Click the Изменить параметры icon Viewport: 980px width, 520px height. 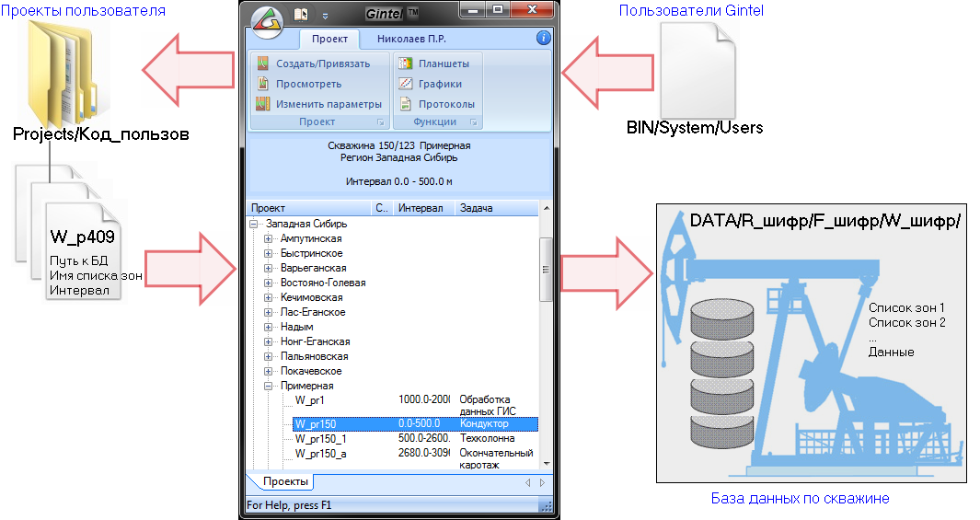point(263,104)
